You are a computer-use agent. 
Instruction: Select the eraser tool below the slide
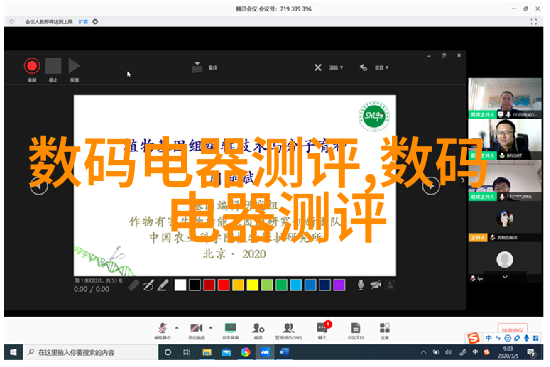(x=134, y=285)
